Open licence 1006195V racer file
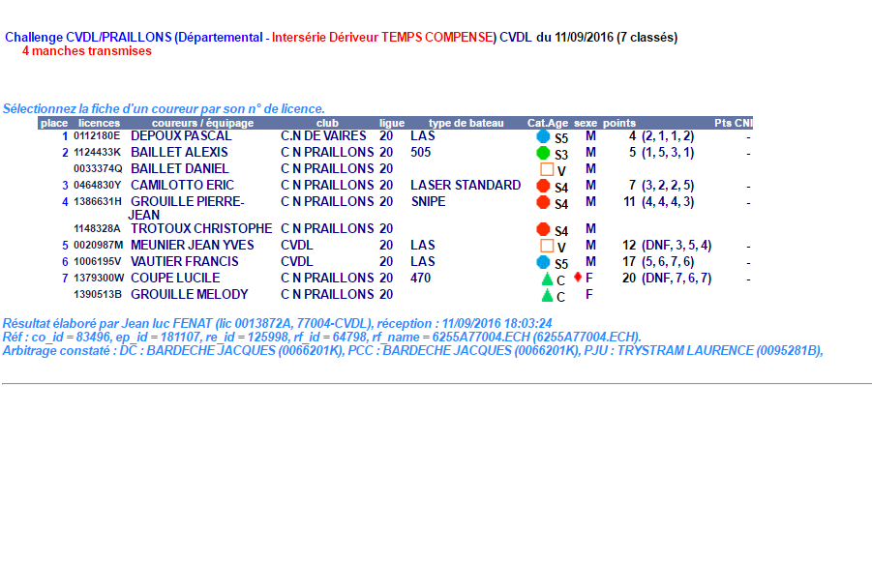 coord(98,261)
